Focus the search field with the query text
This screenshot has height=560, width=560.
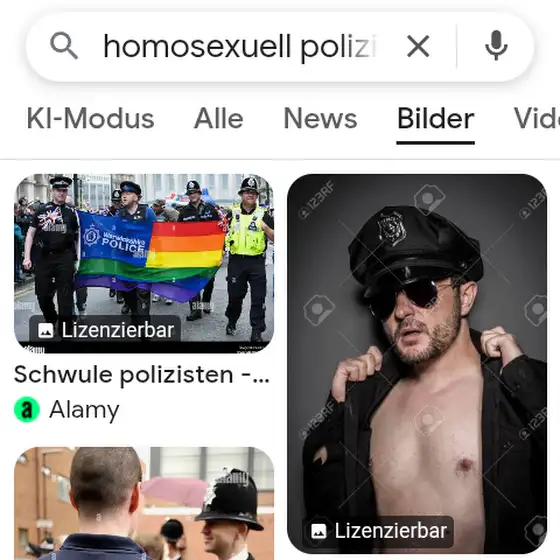[240, 47]
